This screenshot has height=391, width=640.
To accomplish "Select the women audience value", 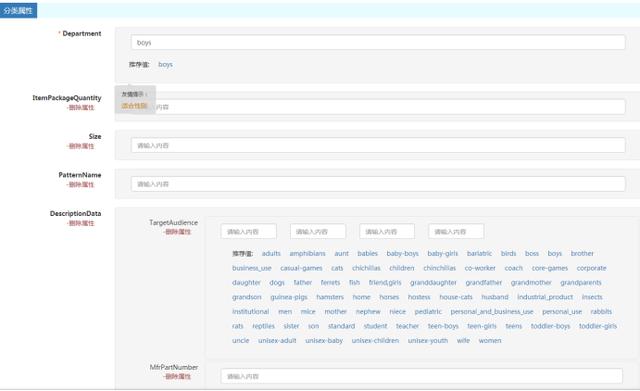I will coord(490,340).
